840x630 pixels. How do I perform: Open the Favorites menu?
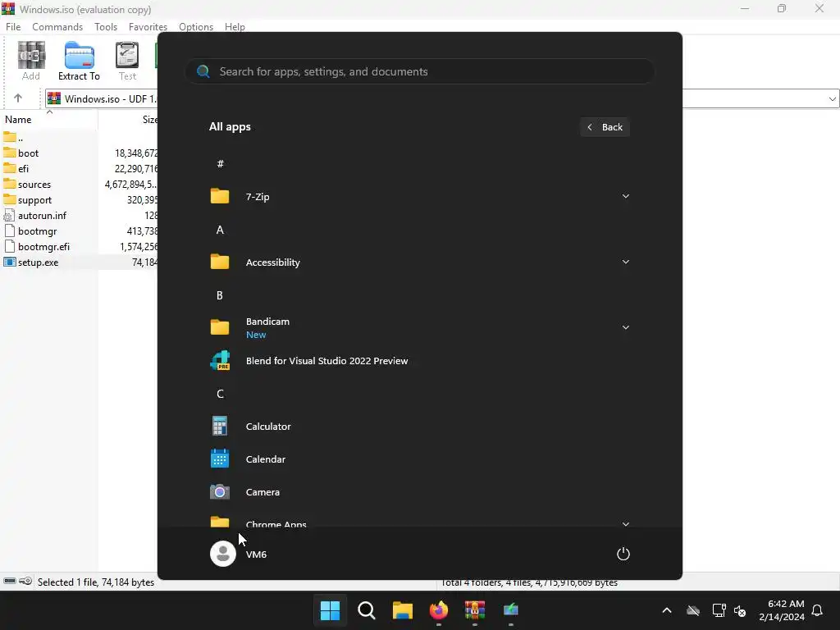[x=148, y=27]
